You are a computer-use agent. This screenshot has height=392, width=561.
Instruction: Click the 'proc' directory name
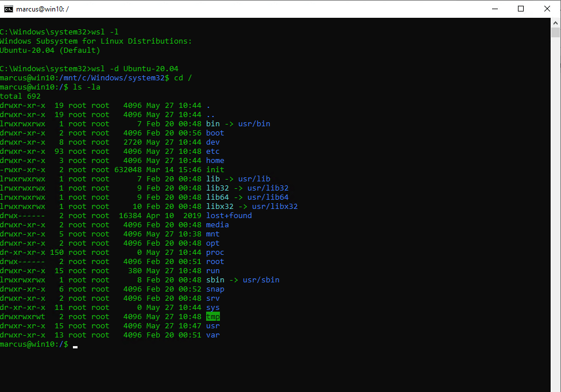click(x=215, y=253)
